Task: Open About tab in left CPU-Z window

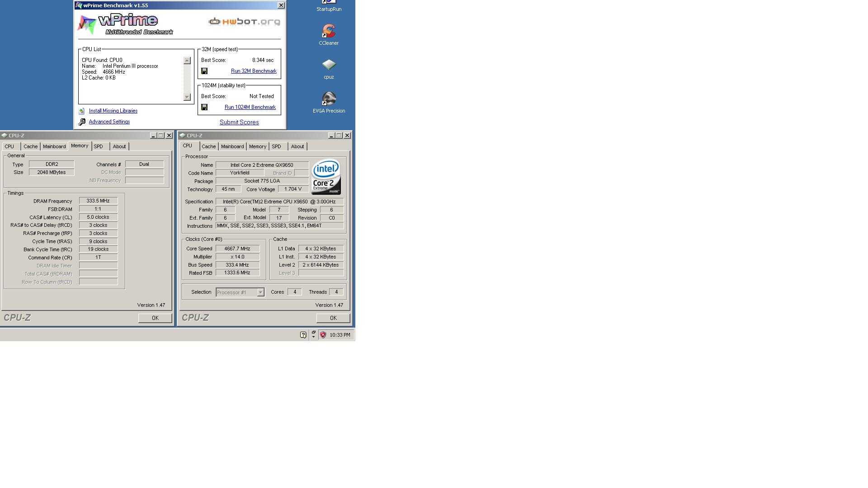Action: pyautogui.click(x=119, y=146)
